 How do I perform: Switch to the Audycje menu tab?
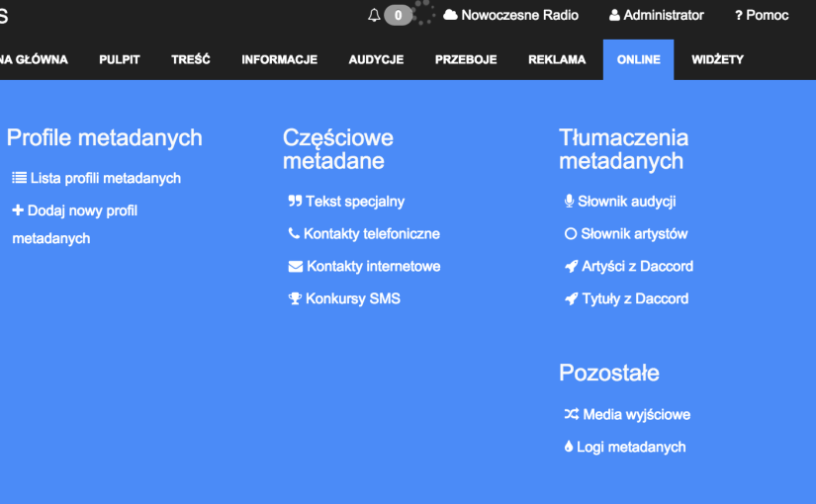(x=376, y=59)
